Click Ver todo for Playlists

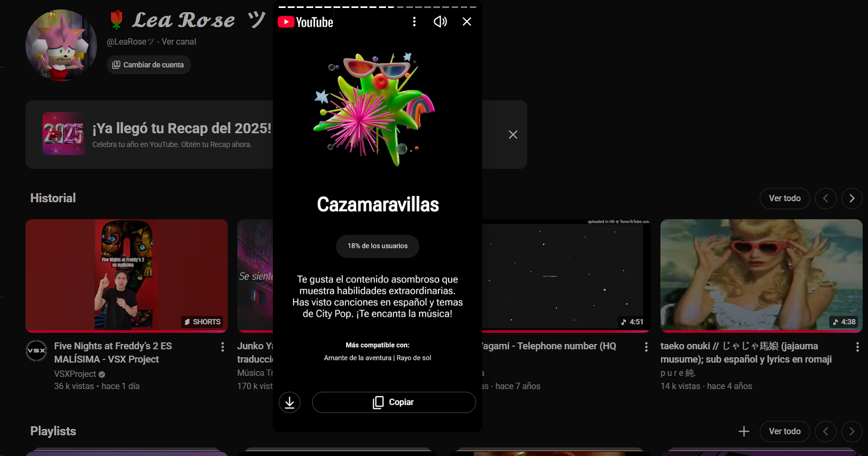coord(785,432)
